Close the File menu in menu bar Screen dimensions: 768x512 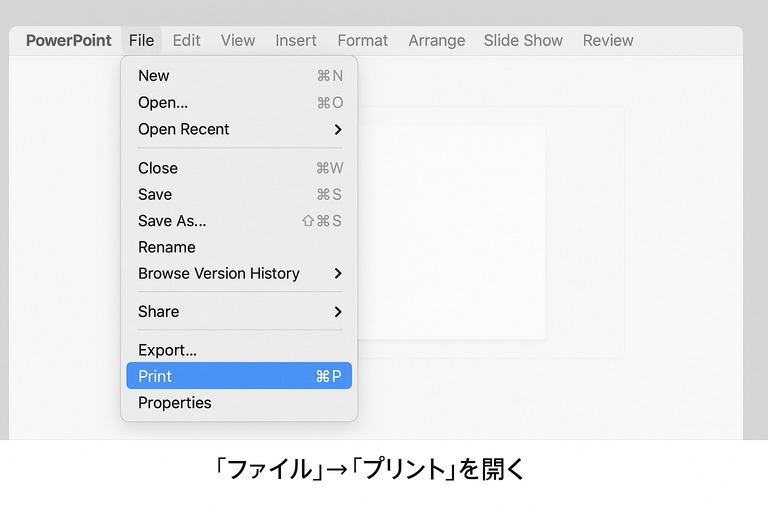(x=142, y=40)
